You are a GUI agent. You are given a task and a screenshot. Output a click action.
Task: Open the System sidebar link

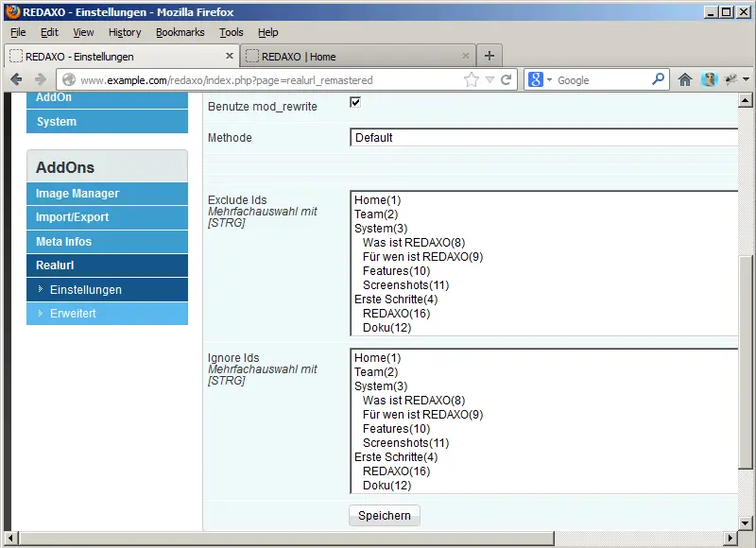pyautogui.click(x=107, y=122)
